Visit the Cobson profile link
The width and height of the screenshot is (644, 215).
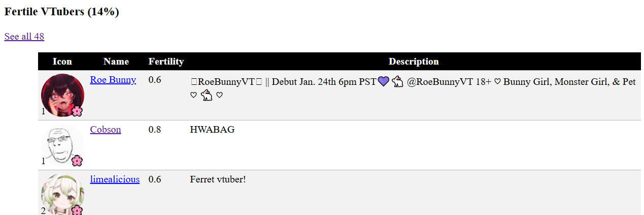[x=106, y=130]
